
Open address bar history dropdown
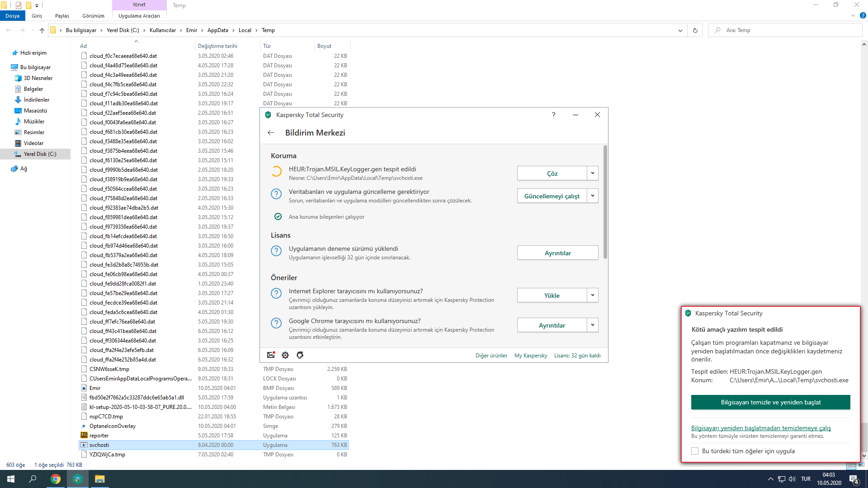[680, 30]
